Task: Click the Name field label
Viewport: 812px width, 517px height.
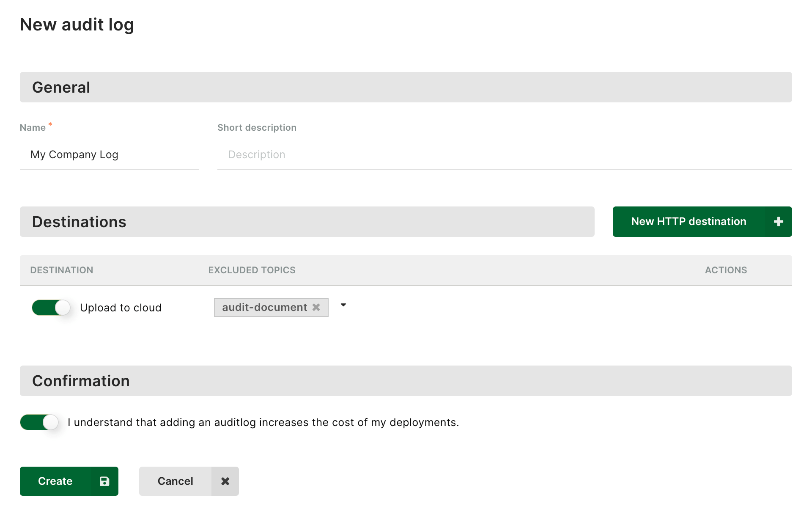Action: [x=33, y=127]
